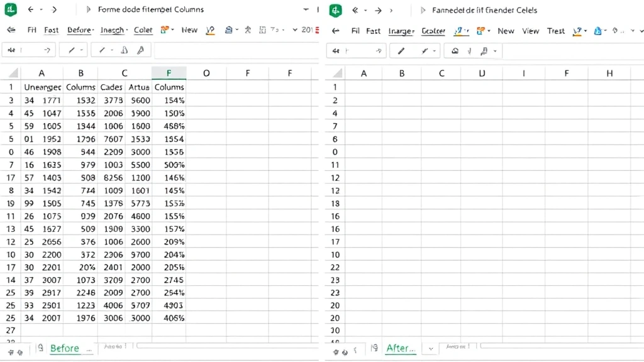Screen dimensions: 644x362
Task: Click the pencil icon in right window toolbar
Action: click(397, 51)
